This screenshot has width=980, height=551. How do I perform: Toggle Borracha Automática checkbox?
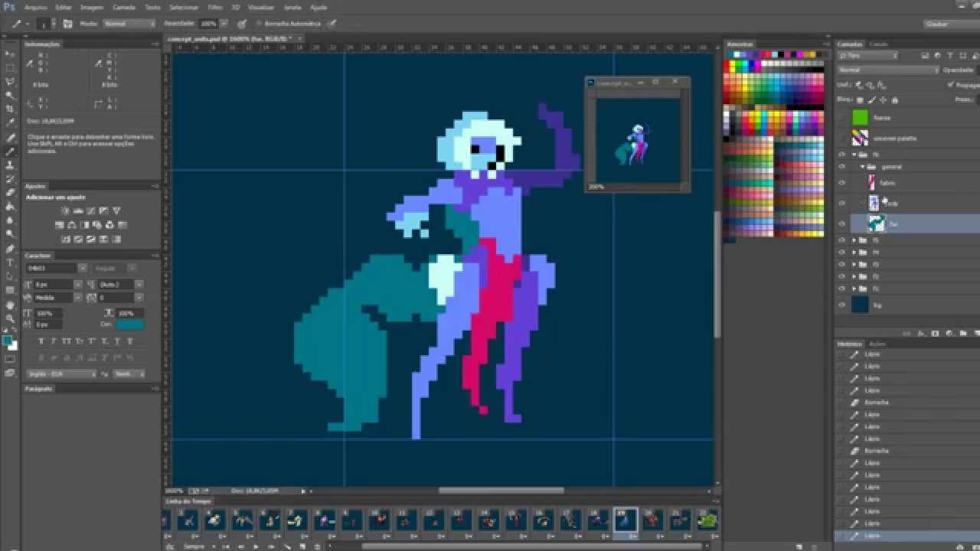259,24
